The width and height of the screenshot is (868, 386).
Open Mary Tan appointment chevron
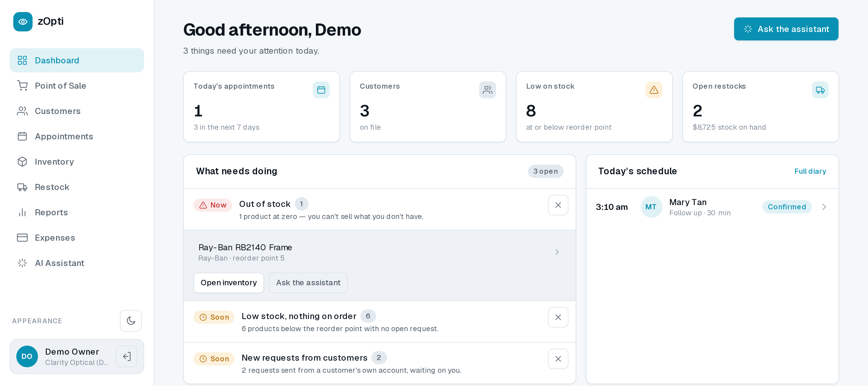pos(824,207)
